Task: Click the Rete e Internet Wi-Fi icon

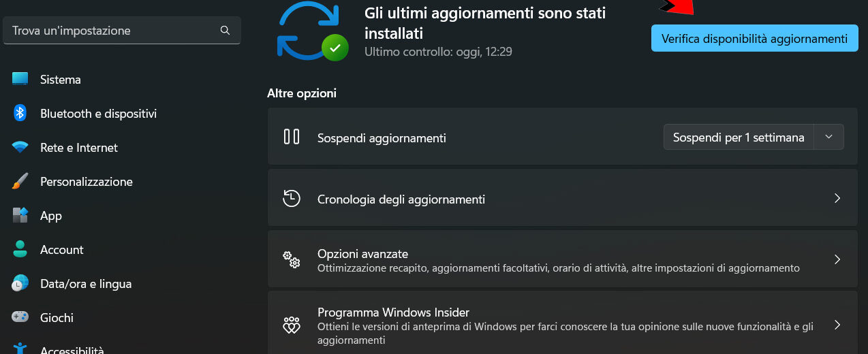Action: tap(20, 148)
